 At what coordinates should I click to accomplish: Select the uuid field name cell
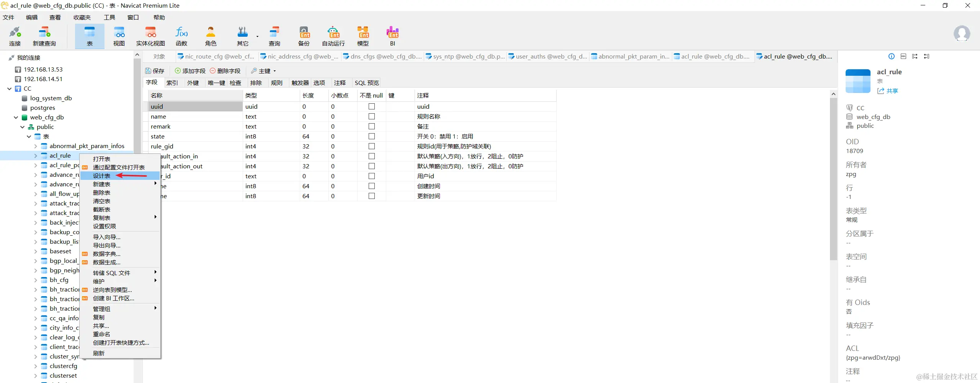coord(195,106)
